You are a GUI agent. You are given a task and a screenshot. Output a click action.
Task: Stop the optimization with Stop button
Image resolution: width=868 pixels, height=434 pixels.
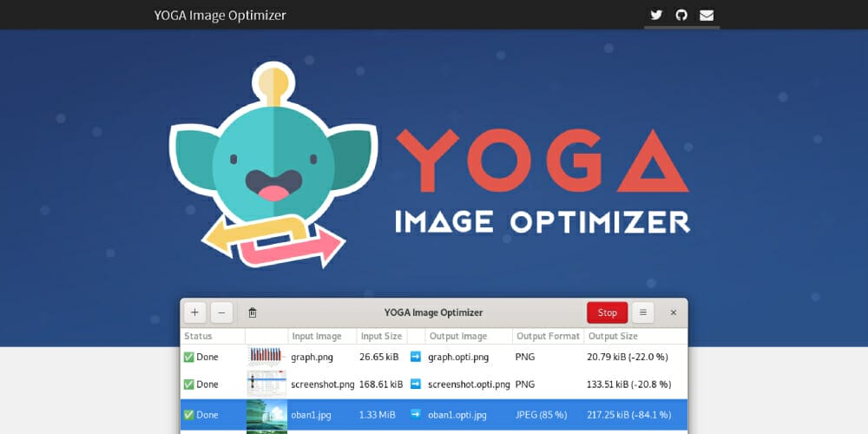[x=608, y=312]
